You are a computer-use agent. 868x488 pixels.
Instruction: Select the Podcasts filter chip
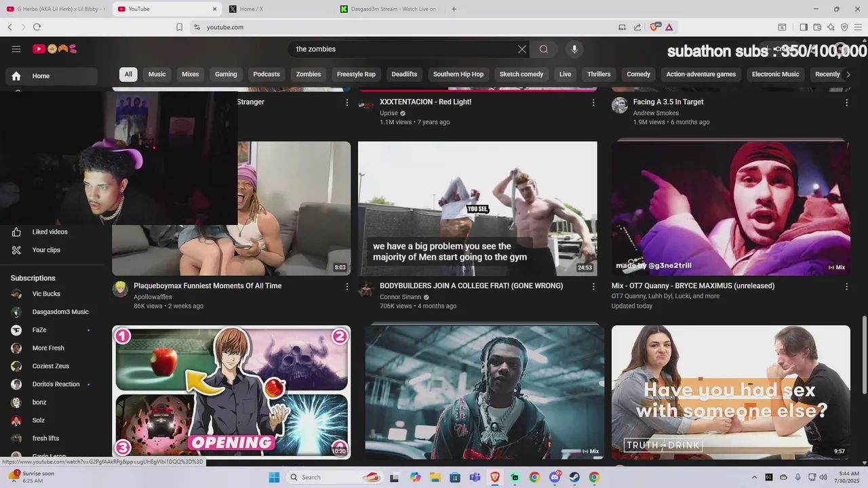267,75
